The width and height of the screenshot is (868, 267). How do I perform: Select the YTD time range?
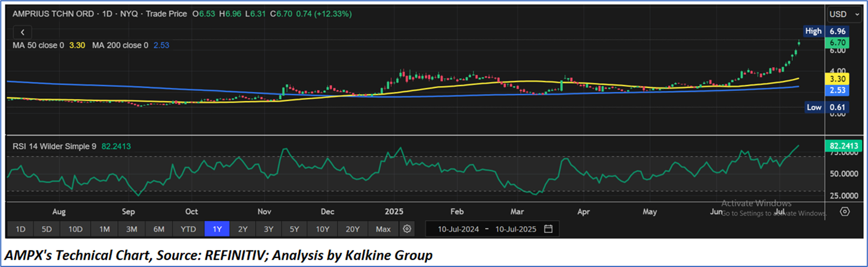188,229
